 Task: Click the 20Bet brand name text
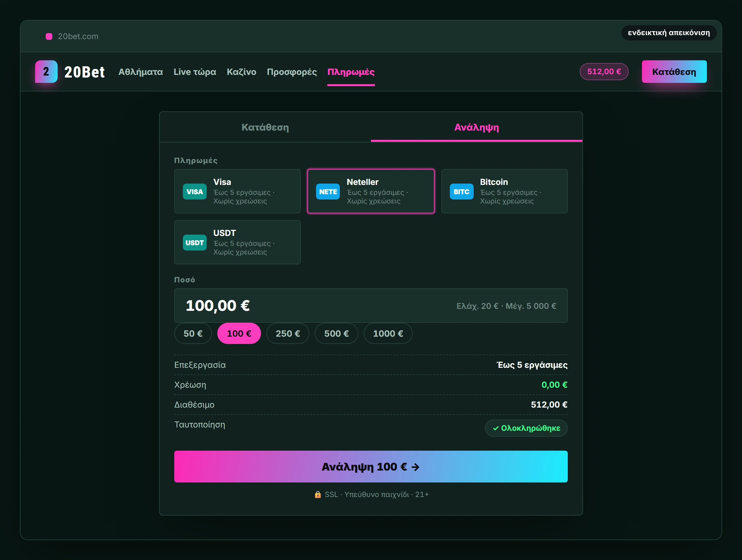[84, 72]
